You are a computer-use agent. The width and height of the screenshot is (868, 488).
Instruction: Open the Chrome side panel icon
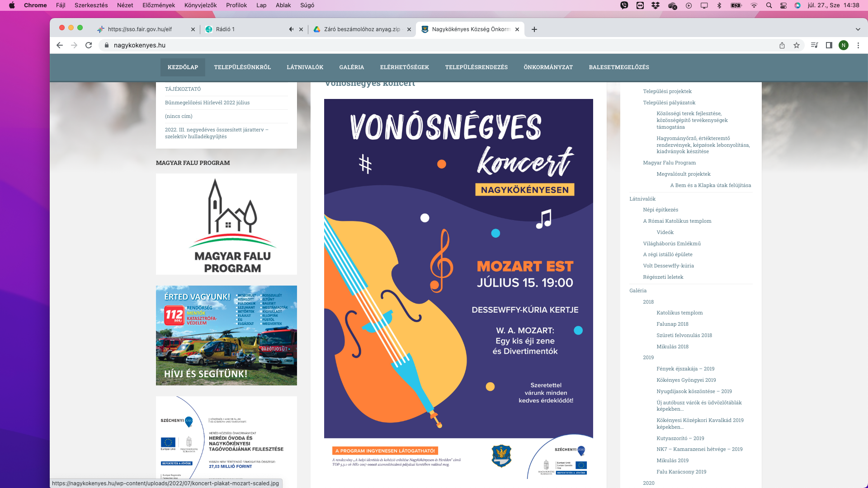click(829, 45)
